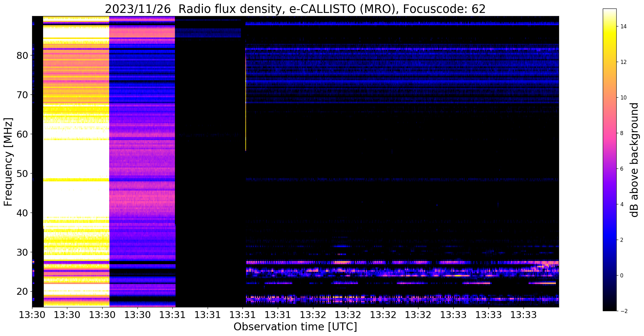Click the thin yellow vertical spike in the spectrogram
644x336 pixels.
pyautogui.click(x=246, y=99)
